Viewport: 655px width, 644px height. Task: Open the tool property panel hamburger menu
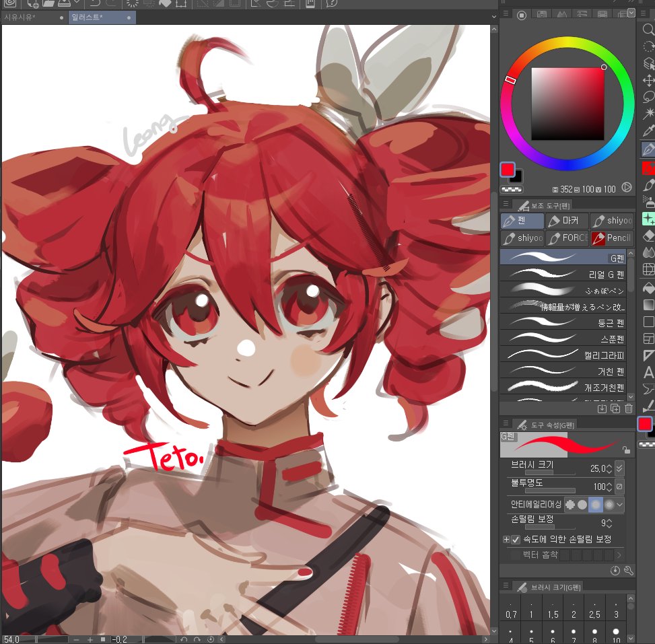click(x=506, y=423)
